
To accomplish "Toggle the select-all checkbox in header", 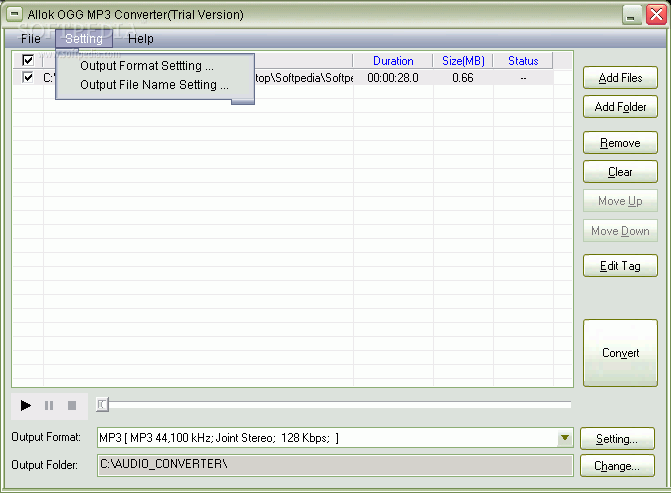I will coord(28,60).
